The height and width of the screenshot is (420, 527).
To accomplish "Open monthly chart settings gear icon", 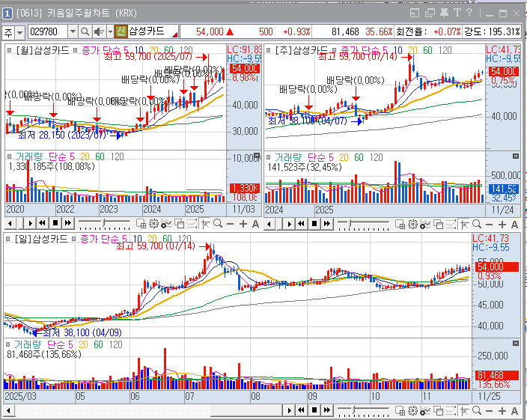I will (153, 223).
